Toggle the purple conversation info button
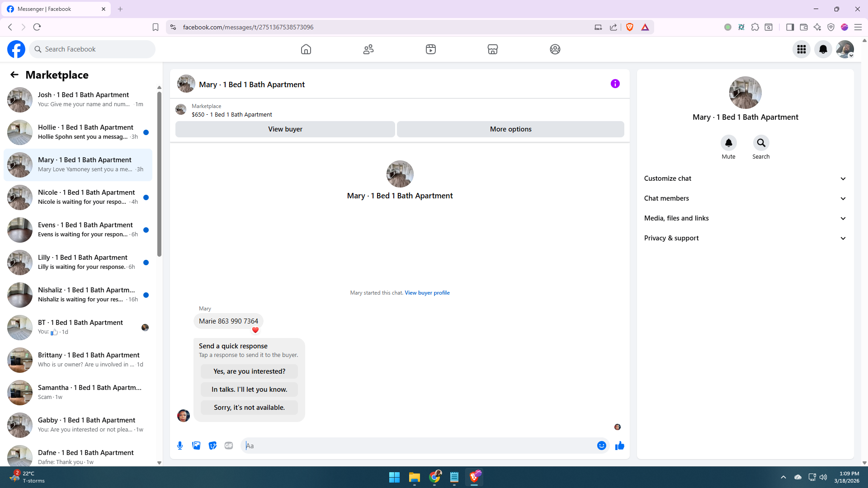Image resolution: width=868 pixels, height=488 pixels. tap(615, 84)
